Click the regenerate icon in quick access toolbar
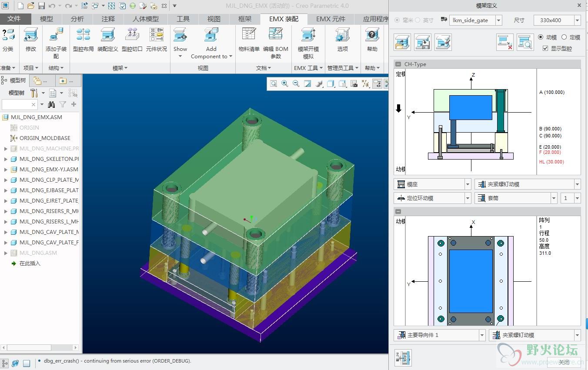The image size is (588, 370). tap(84, 6)
